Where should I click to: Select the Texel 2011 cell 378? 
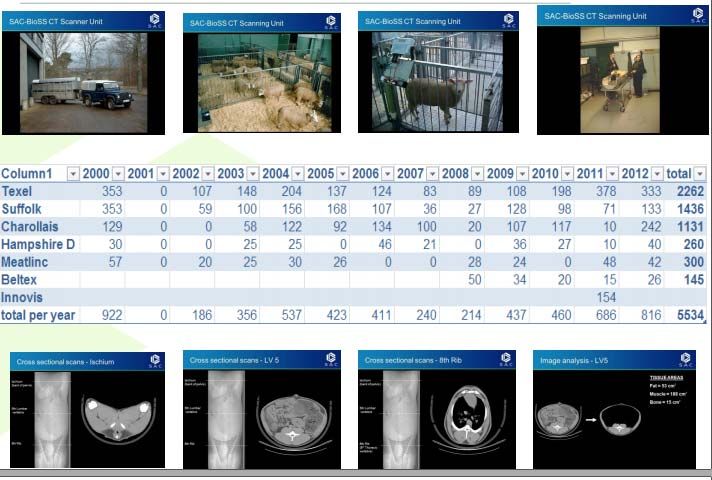click(606, 191)
